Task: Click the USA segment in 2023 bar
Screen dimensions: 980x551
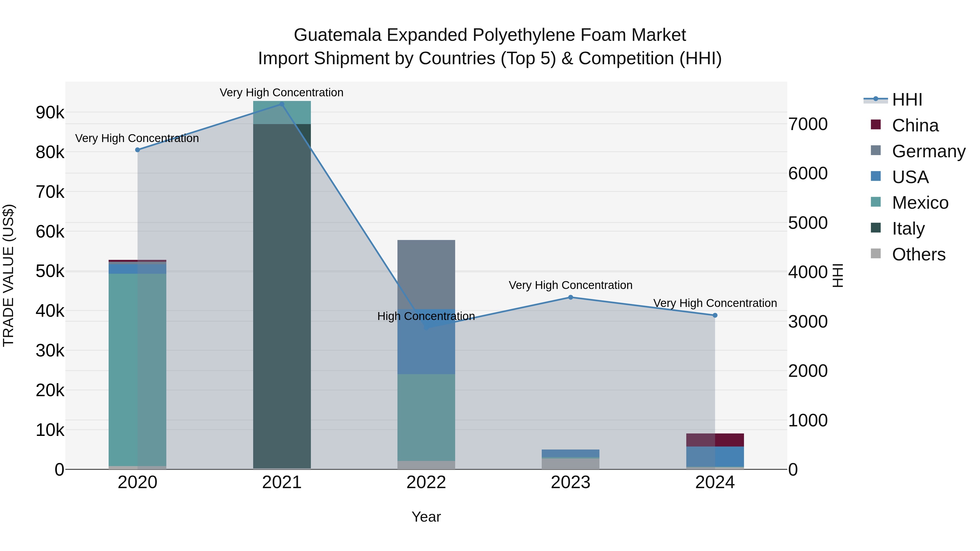Action: pos(571,453)
